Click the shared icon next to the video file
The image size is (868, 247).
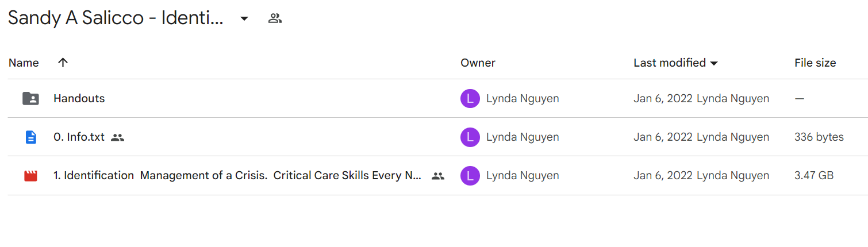tap(438, 176)
